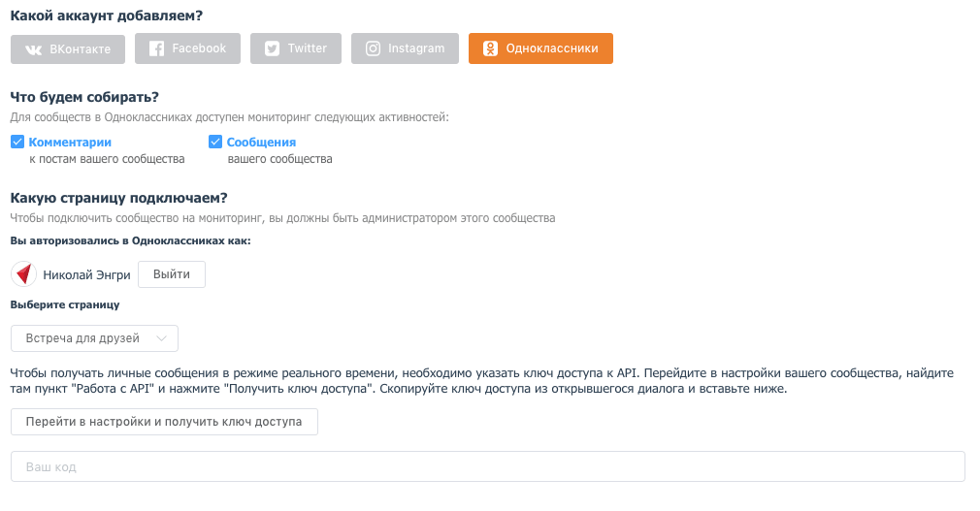Click the Одноклассники logo icon
This screenshot has height=511, width=980.
pos(491,48)
